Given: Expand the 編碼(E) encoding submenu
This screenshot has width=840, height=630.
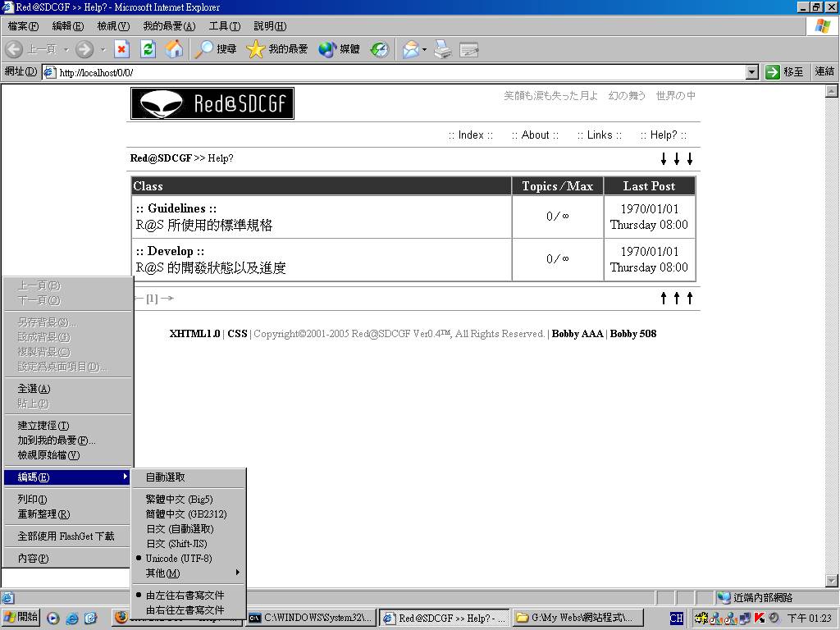Looking at the screenshot, I should click(67, 477).
